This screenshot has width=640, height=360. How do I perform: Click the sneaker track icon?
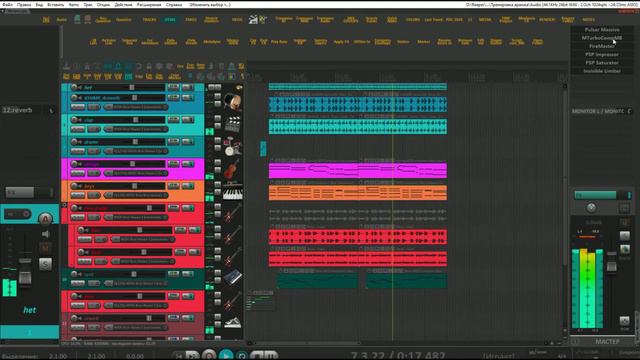tap(233, 322)
